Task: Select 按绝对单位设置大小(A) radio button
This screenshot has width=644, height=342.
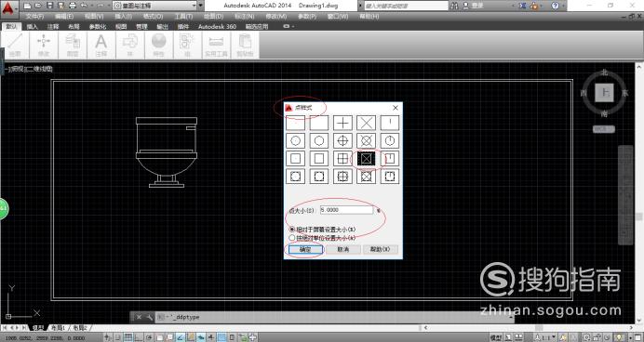Action: click(x=292, y=237)
